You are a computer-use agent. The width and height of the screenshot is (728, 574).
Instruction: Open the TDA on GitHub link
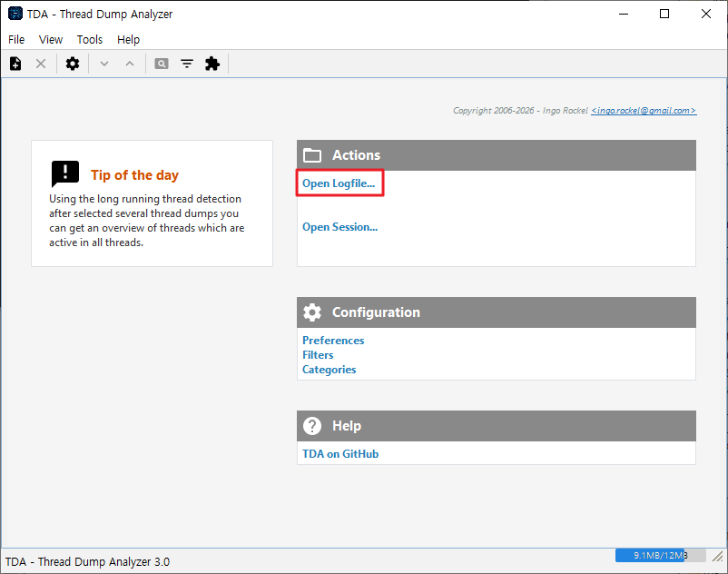(x=340, y=454)
